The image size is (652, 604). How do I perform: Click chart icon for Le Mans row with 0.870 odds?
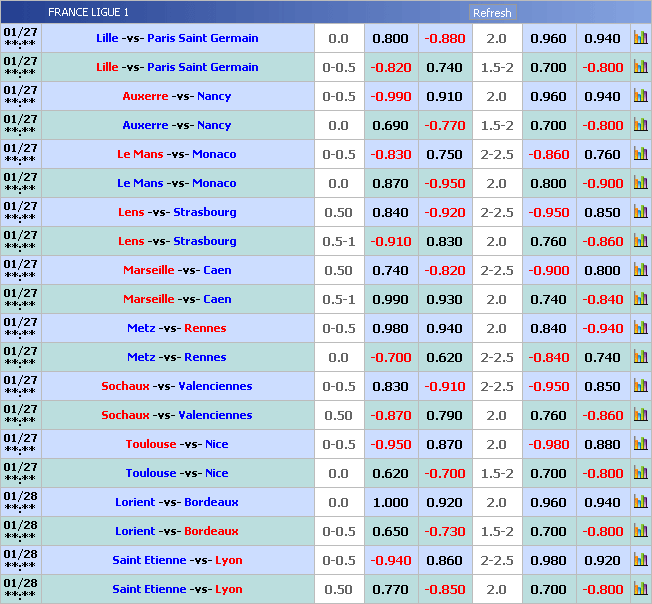[640, 184]
